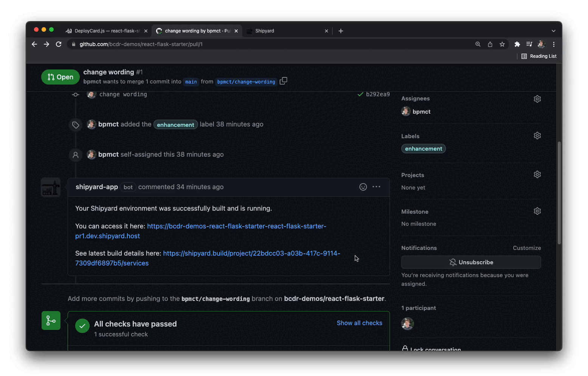Open the Chrome profile avatar
This screenshot has width=588, height=376.
click(x=542, y=44)
